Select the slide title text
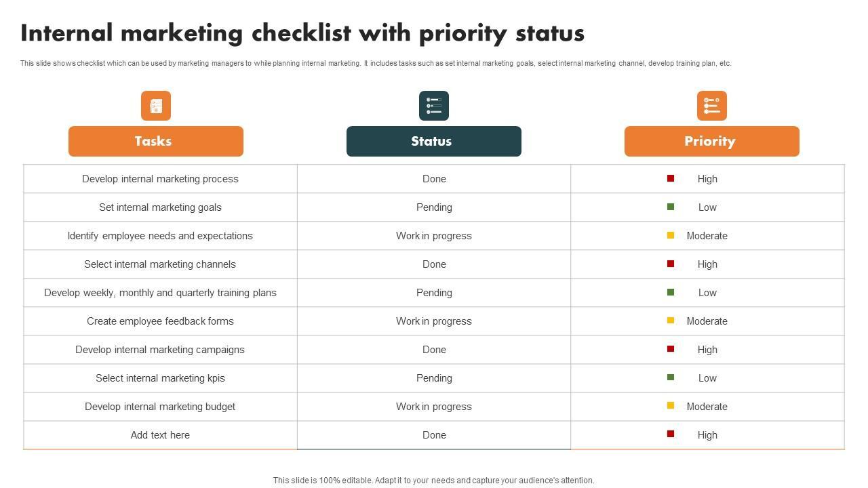The height and width of the screenshot is (488, 868). point(302,33)
